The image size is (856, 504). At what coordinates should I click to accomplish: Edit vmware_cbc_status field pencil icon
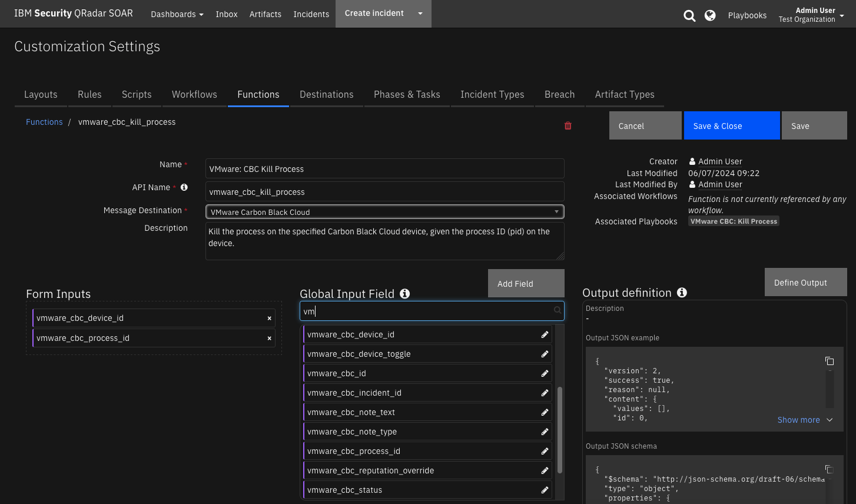(545, 490)
